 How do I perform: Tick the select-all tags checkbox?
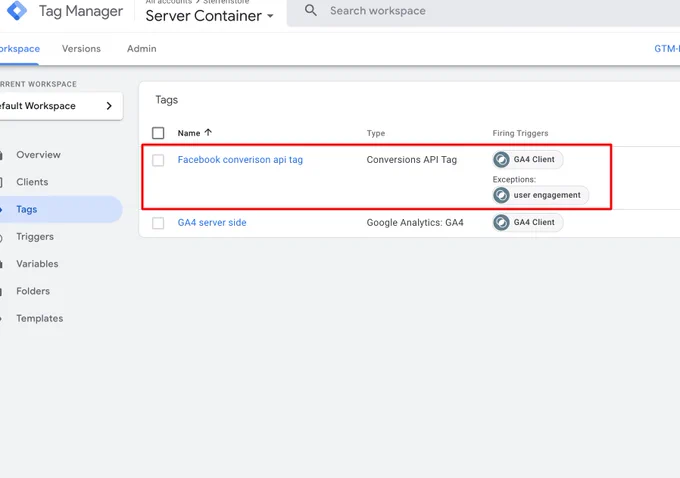click(x=158, y=133)
